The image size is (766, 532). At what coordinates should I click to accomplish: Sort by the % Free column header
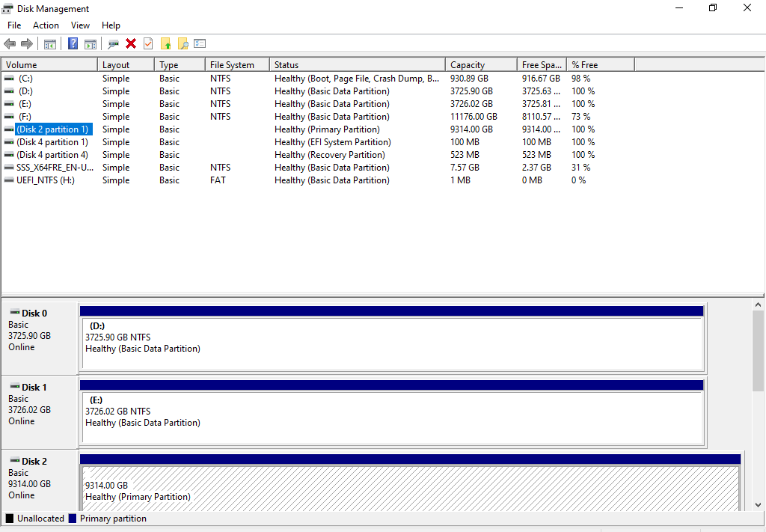pos(601,64)
